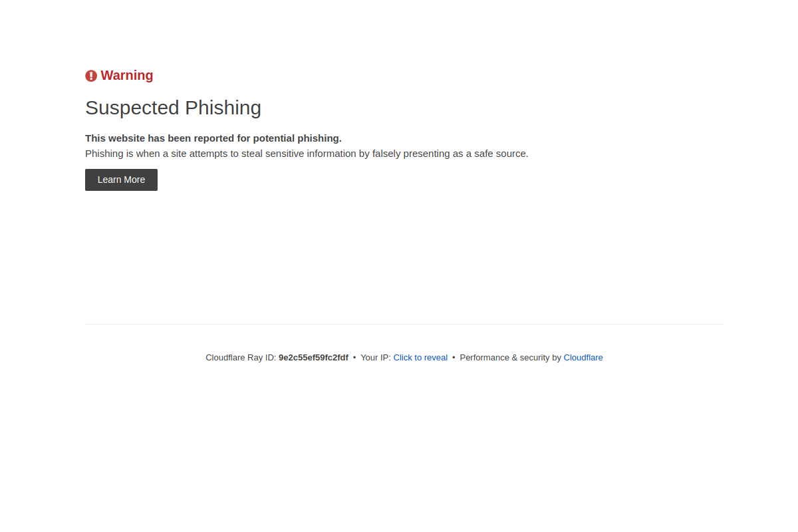Click the horizontal divider above the footer
This screenshot has height=532, width=798.
click(404, 324)
